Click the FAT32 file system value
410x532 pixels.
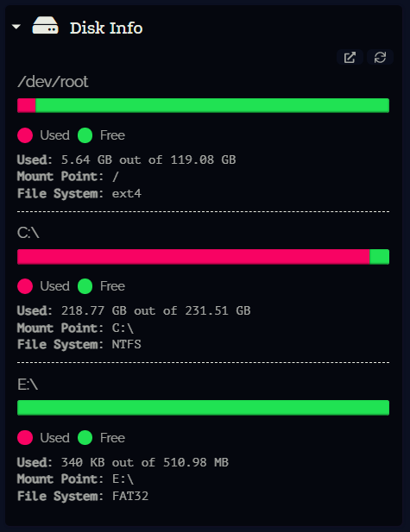coord(130,496)
